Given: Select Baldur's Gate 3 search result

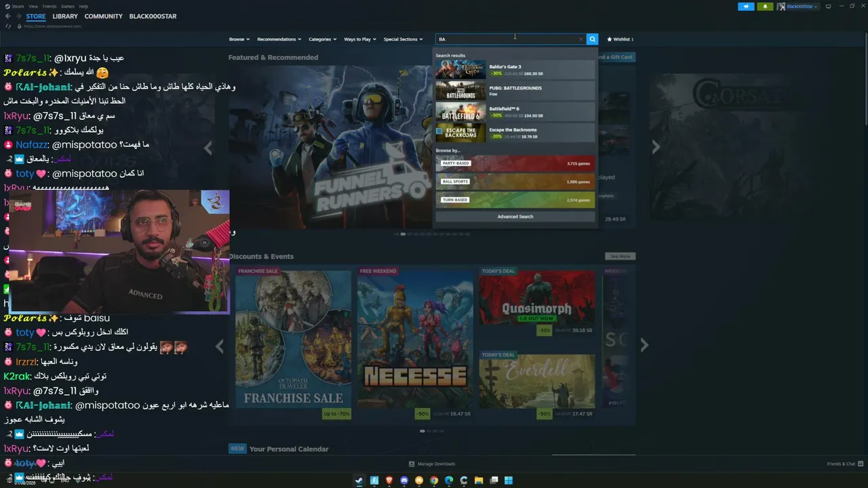Looking at the screenshot, I should (x=515, y=70).
